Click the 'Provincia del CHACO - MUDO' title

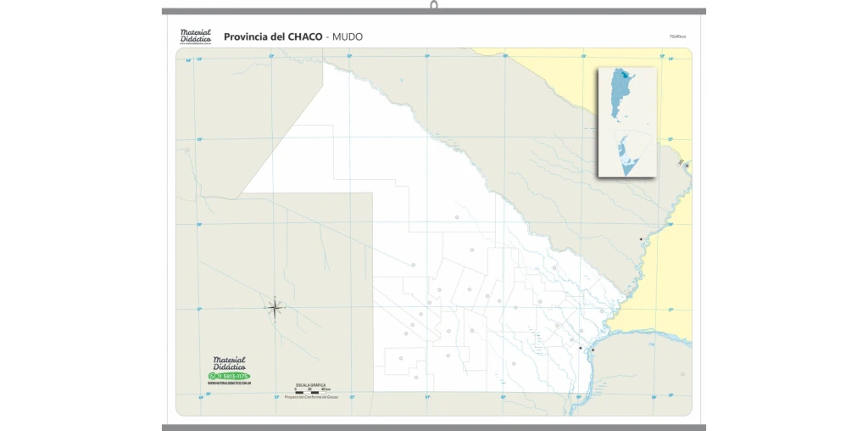292,36
